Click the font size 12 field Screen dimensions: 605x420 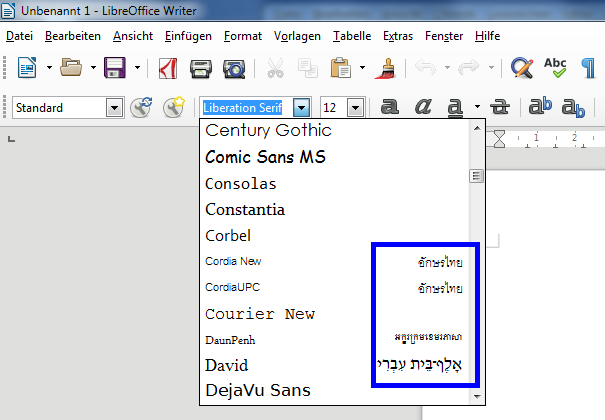pos(334,108)
